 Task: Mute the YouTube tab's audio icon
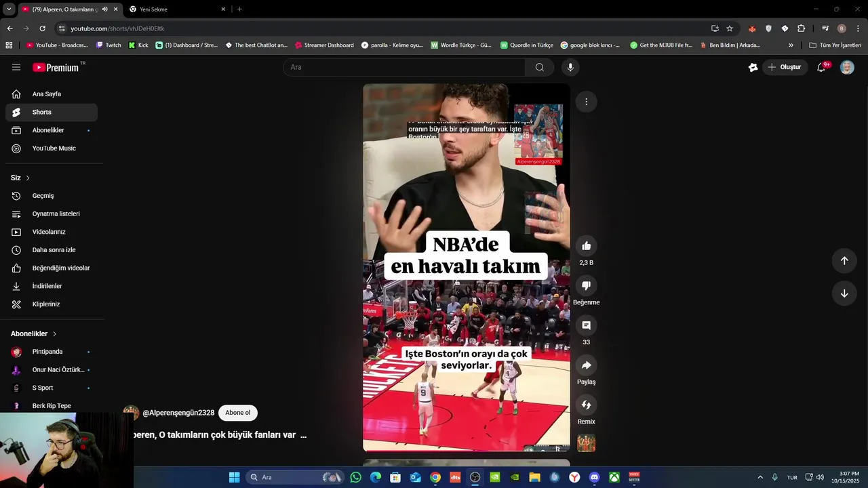(x=104, y=9)
